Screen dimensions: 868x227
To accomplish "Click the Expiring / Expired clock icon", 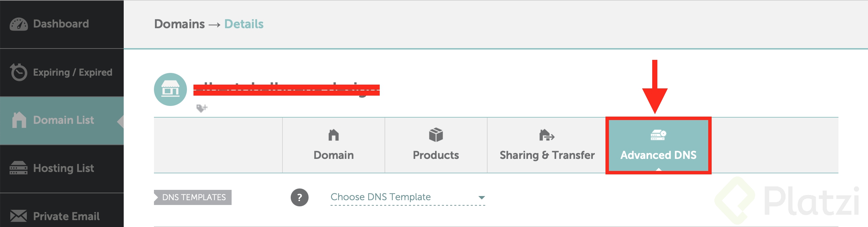I will [x=19, y=72].
